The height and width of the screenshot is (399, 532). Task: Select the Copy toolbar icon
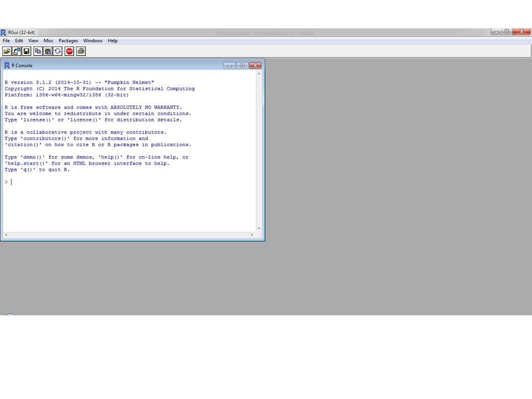[x=37, y=51]
